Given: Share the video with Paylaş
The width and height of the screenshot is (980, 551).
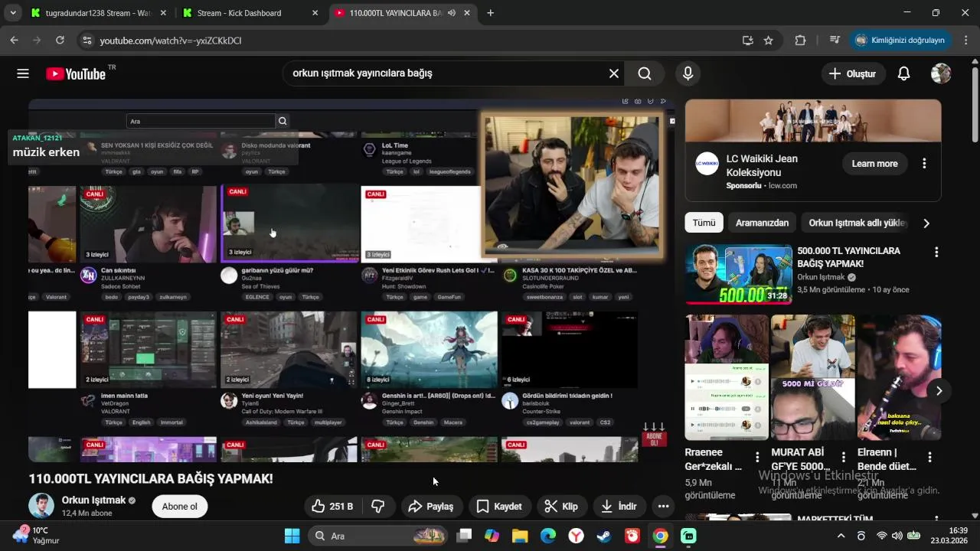Looking at the screenshot, I should (x=431, y=506).
